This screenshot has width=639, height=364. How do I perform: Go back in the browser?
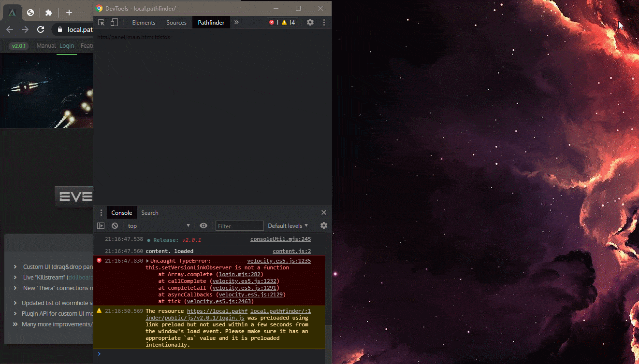coord(10,29)
